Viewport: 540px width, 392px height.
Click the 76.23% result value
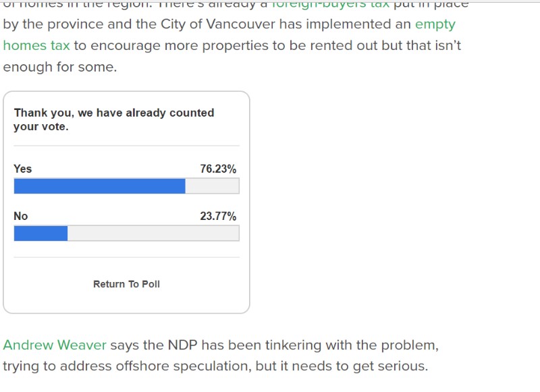click(x=218, y=169)
